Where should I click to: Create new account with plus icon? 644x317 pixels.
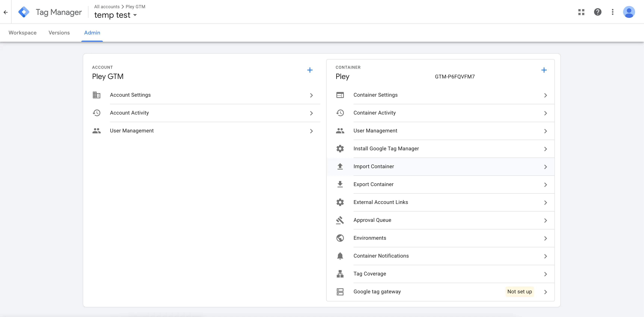click(310, 70)
